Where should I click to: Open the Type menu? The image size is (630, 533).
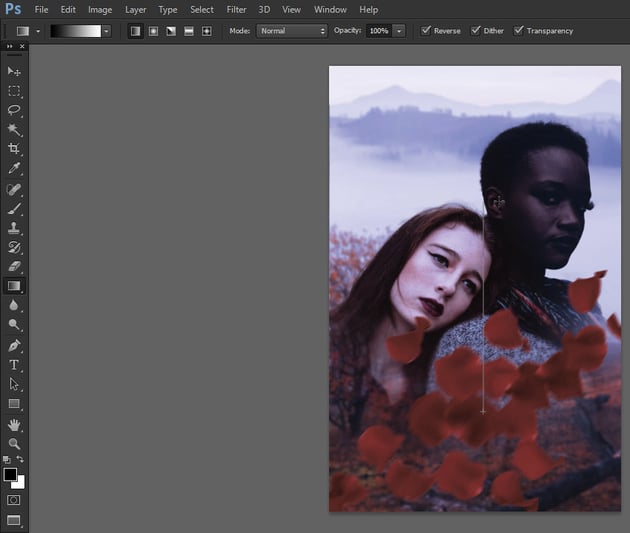[168, 10]
